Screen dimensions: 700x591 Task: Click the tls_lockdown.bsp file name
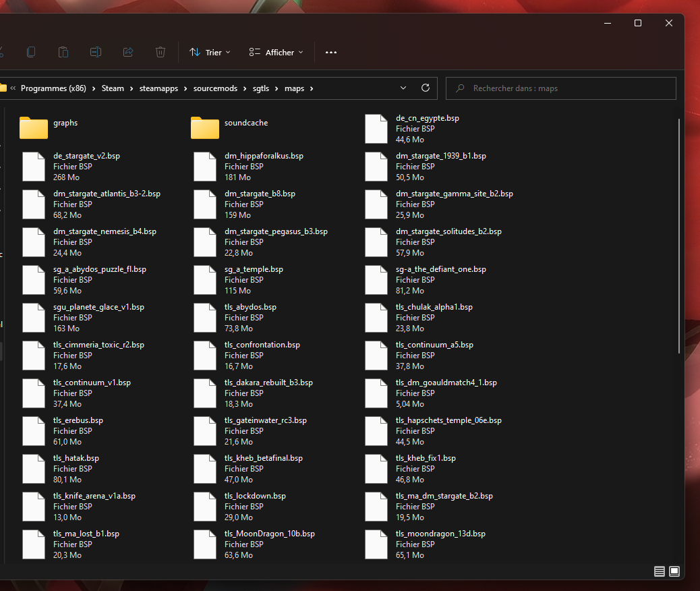click(255, 496)
